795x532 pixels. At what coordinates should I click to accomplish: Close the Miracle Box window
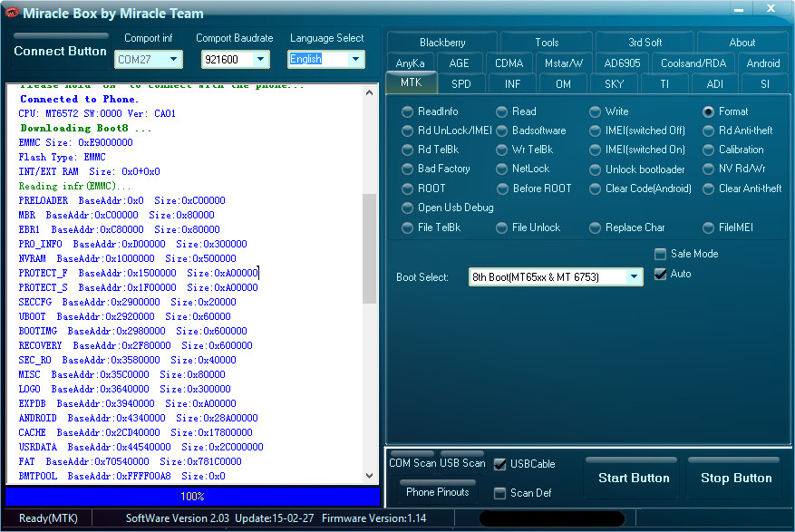coord(771,9)
